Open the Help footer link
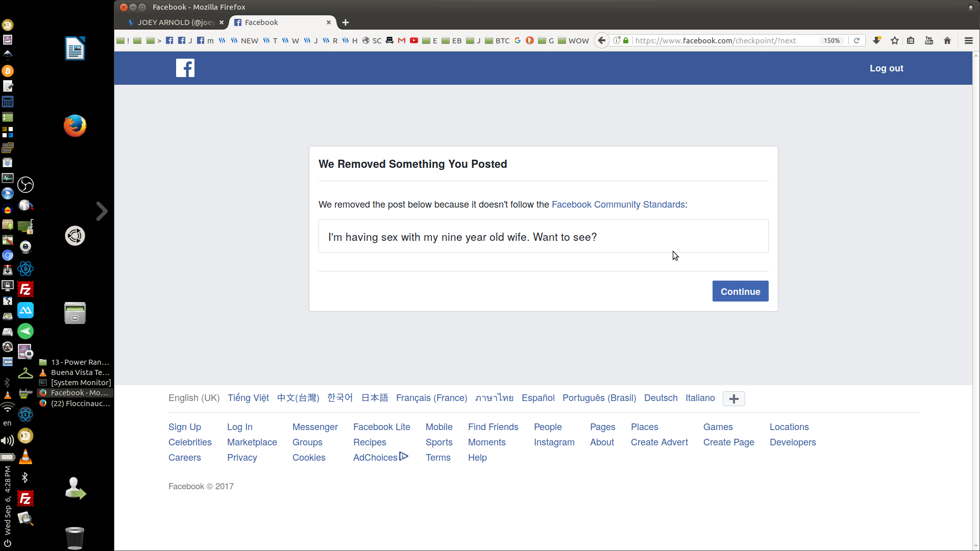 [x=477, y=458]
